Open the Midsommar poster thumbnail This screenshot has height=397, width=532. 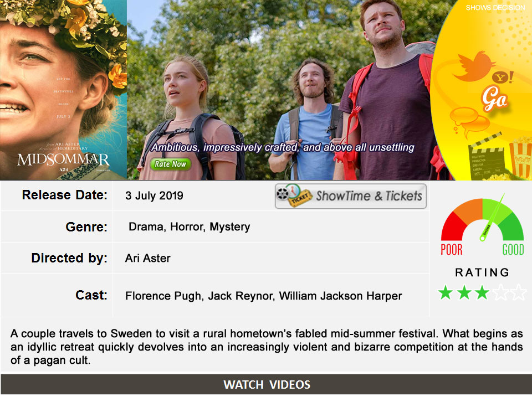point(63,90)
